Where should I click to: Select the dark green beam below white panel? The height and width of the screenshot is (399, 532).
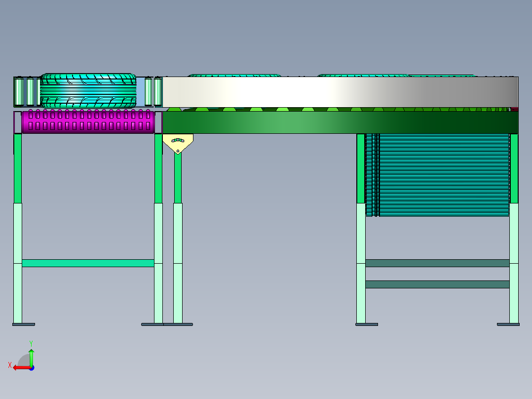click(341, 122)
